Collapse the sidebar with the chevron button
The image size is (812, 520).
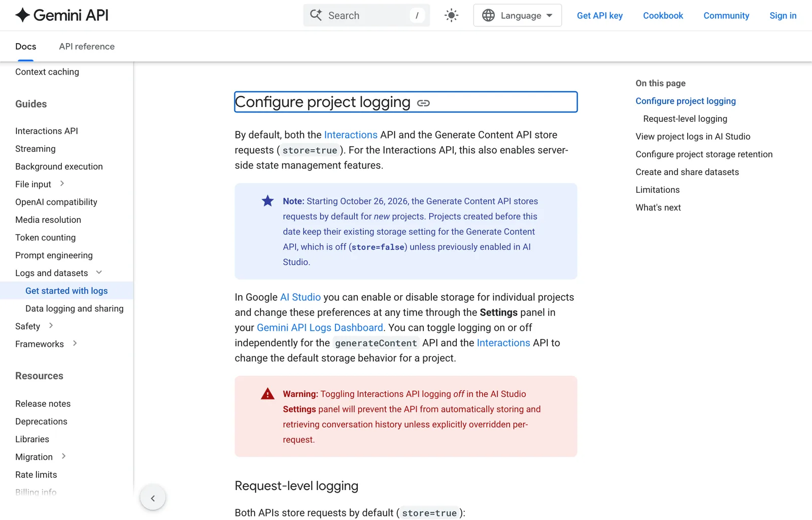tap(153, 498)
